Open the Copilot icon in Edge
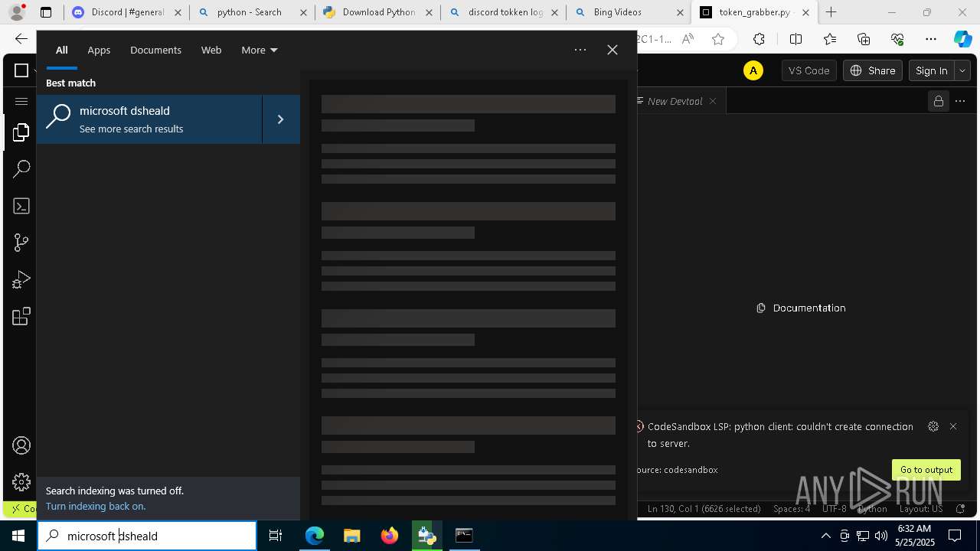980x551 pixels. click(962, 39)
